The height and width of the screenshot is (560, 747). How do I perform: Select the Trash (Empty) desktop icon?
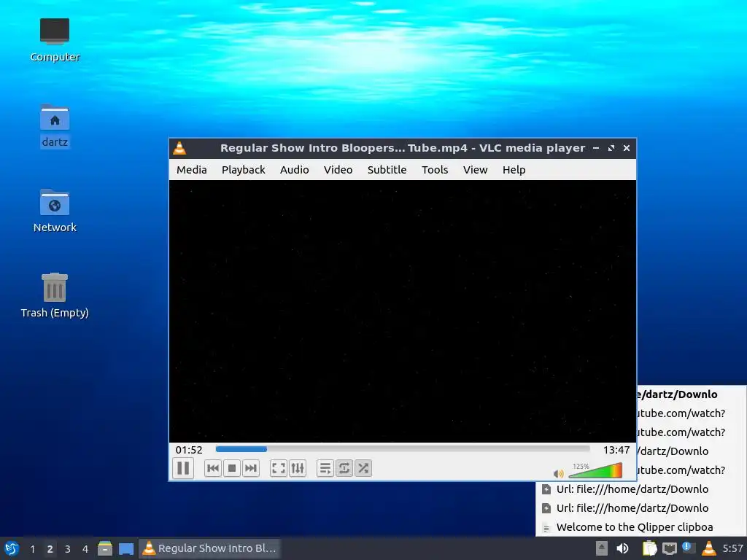(x=55, y=295)
